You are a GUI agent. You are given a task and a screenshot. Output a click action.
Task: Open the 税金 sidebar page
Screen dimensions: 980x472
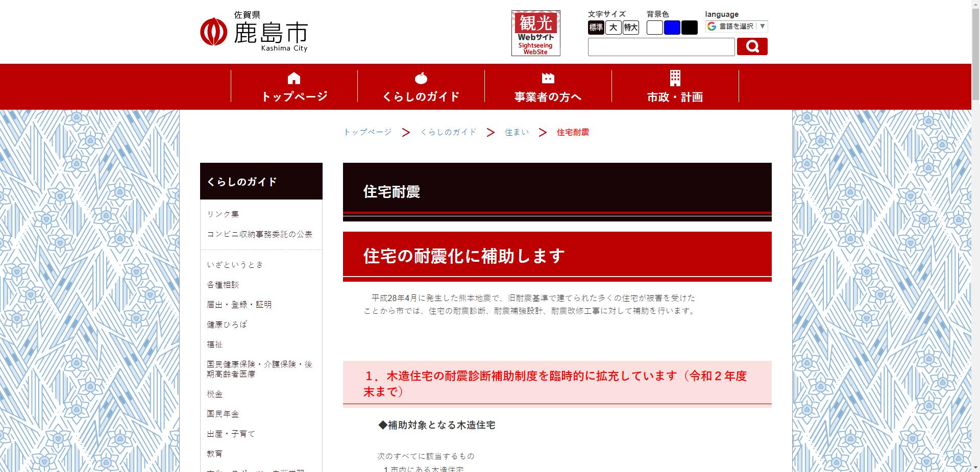[x=214, y=394]
